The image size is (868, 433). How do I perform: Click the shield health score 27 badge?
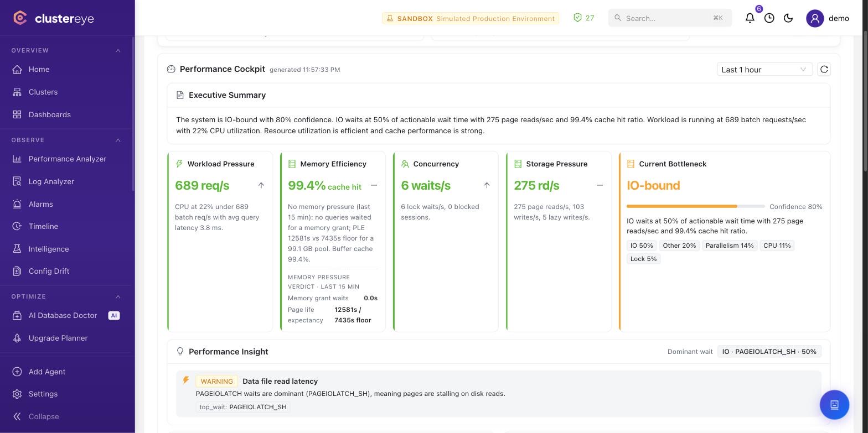tap(584, 18)
